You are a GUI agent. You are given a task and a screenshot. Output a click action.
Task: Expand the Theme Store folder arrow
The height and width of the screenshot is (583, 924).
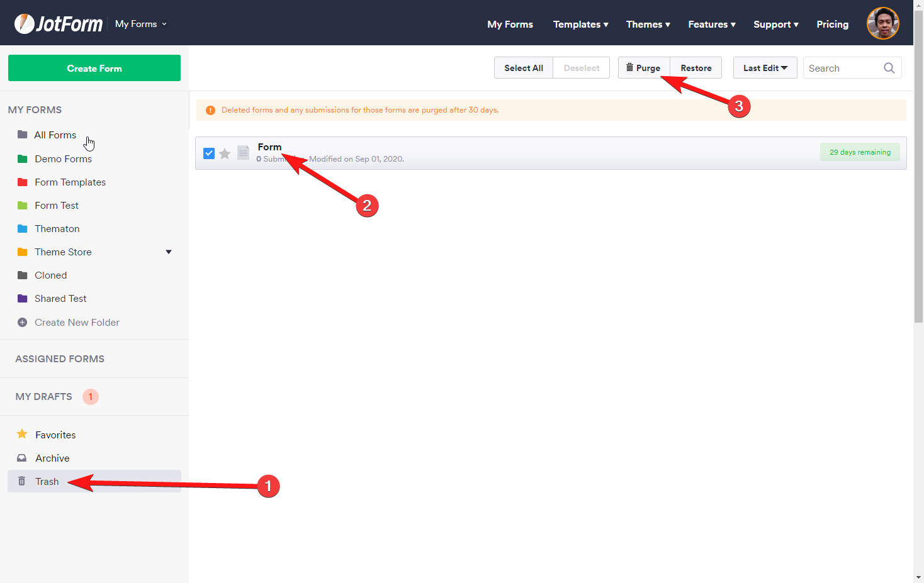pos(169,252)
